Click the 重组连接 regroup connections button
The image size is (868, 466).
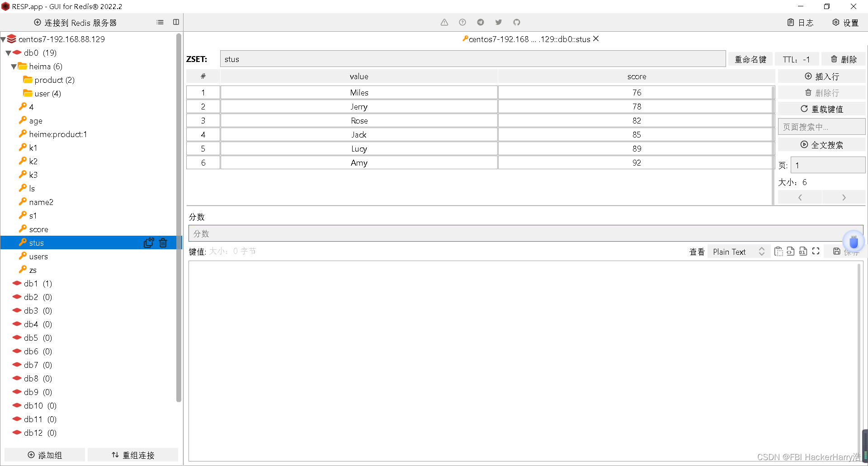pyautogui.click(x=133, y=455)
